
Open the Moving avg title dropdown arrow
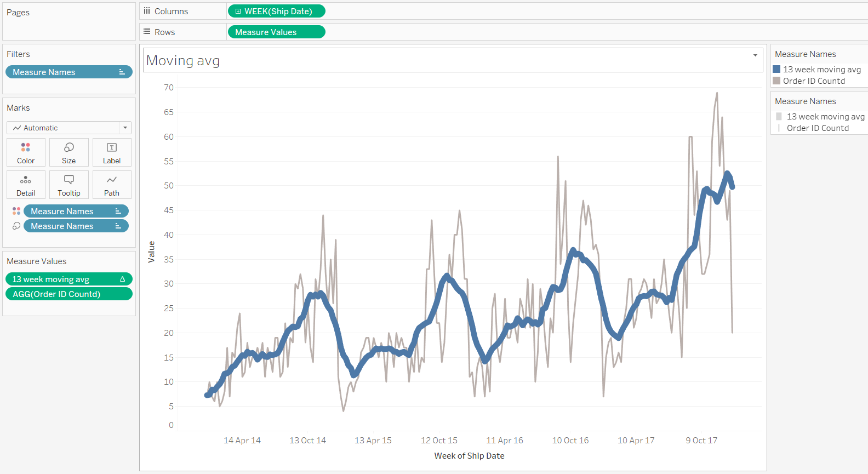tap(755, 55)
